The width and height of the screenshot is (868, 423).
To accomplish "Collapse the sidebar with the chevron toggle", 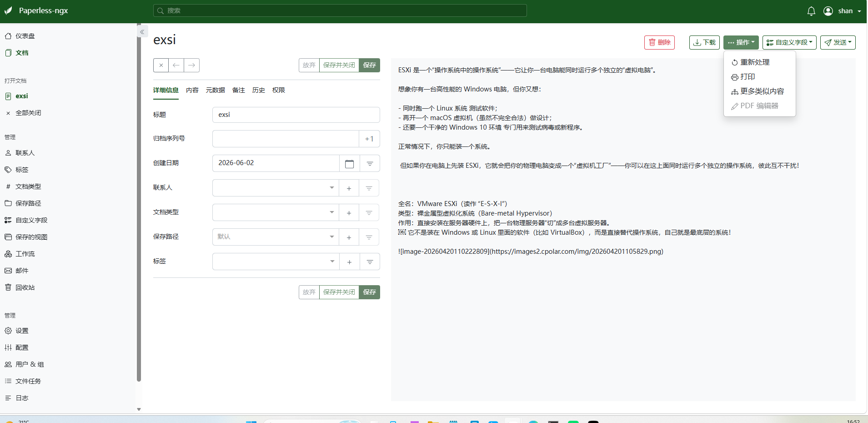I will (x=142, y=32).
